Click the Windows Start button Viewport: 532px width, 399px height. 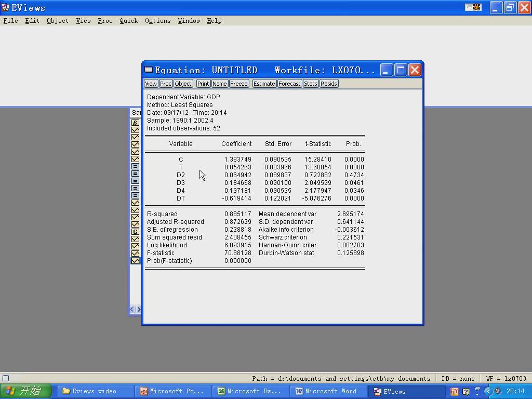(26, 391)
